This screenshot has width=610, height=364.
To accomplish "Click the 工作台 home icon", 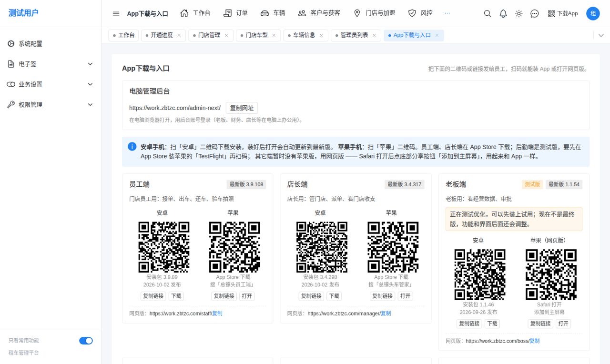I will point(184,13).
